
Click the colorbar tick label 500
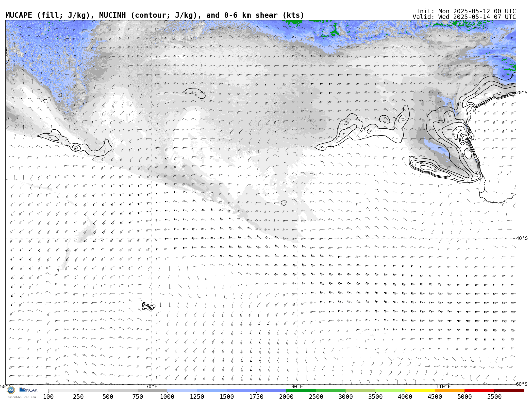[108, 397]
